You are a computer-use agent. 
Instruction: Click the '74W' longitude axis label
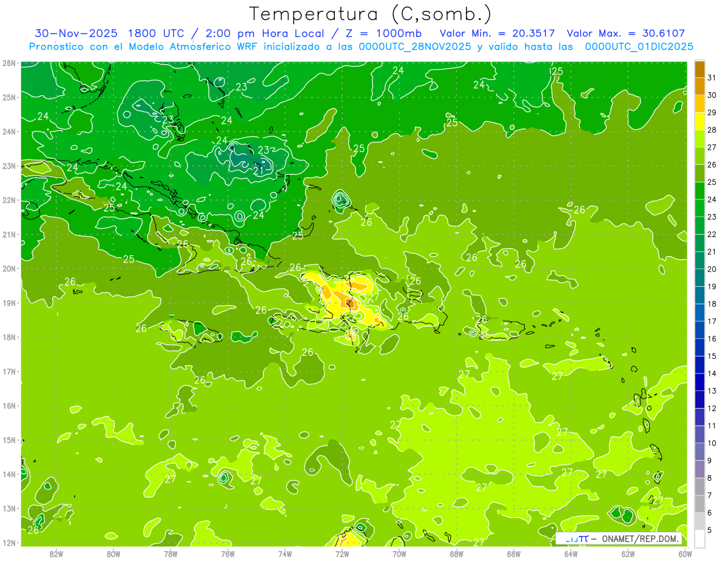[285, 554]
